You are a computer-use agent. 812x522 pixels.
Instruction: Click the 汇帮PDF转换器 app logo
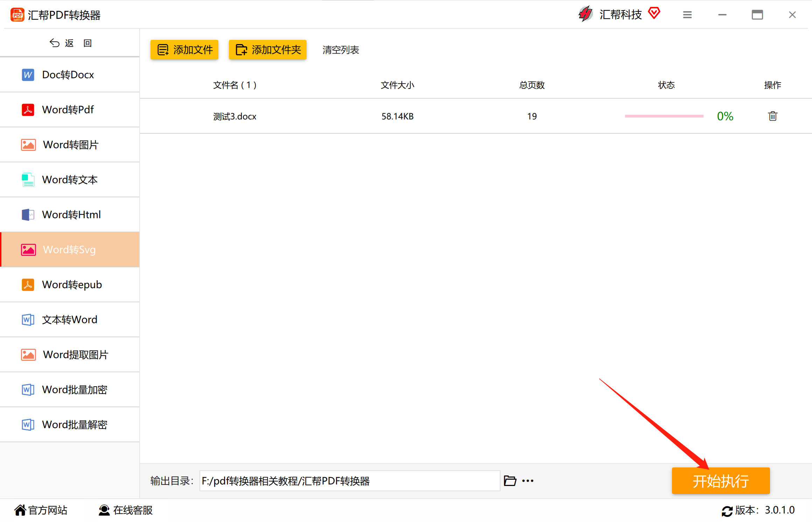tap(17, 15)
